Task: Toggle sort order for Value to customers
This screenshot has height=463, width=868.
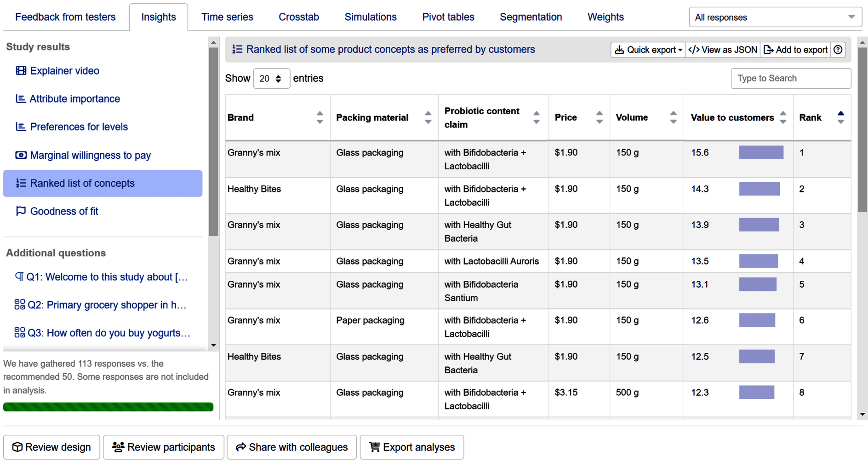Action: 783,117
